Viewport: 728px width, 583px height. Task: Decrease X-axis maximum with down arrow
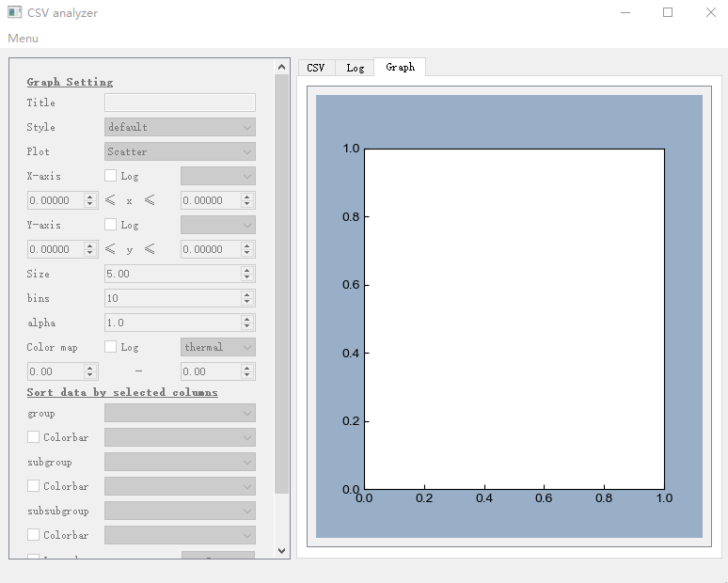247,204
